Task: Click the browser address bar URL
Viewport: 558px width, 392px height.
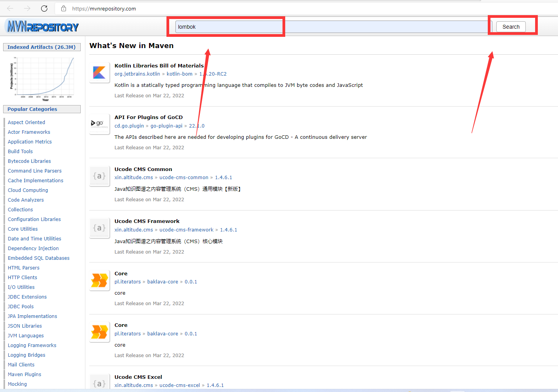Action: (104, 9)
